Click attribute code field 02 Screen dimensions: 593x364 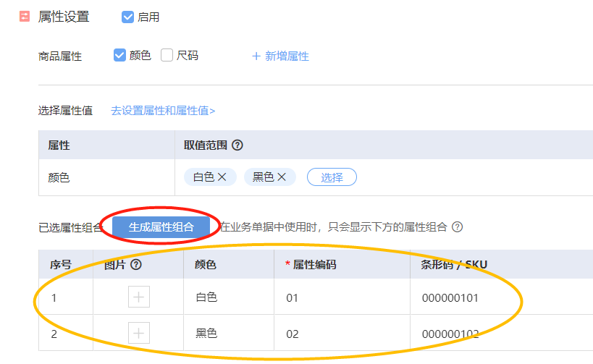click(x=342, y=334)
